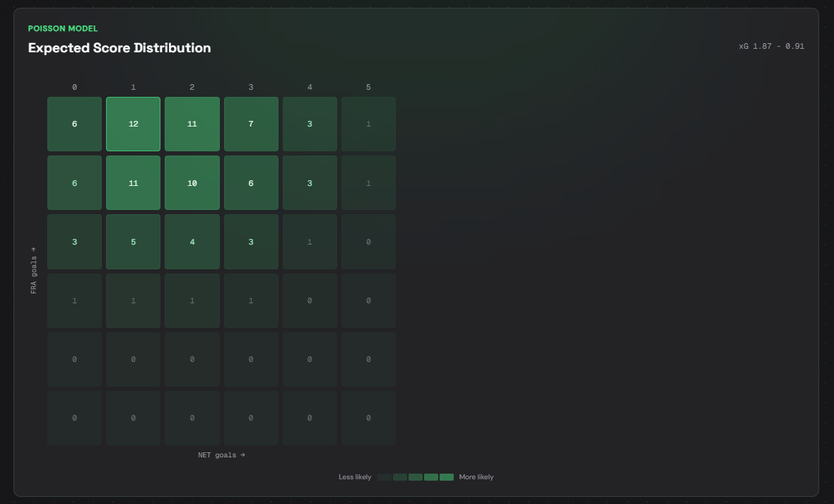This screenshot has height=504, width=834.
Task: Click the darkest 'Less likely' legend swatch
Action: [x=384, y=477]
